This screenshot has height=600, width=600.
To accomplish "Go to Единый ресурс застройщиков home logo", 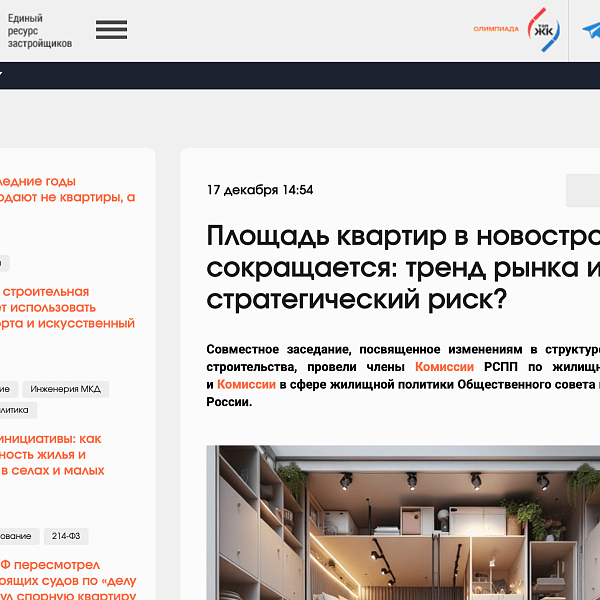I will [x=40, y=31].
